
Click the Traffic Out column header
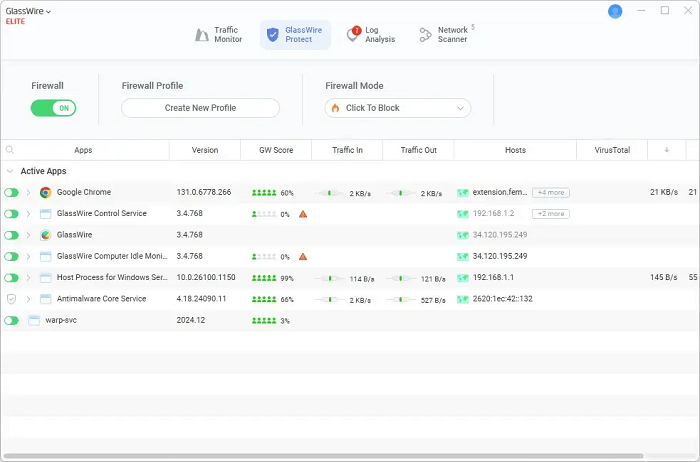418,150
